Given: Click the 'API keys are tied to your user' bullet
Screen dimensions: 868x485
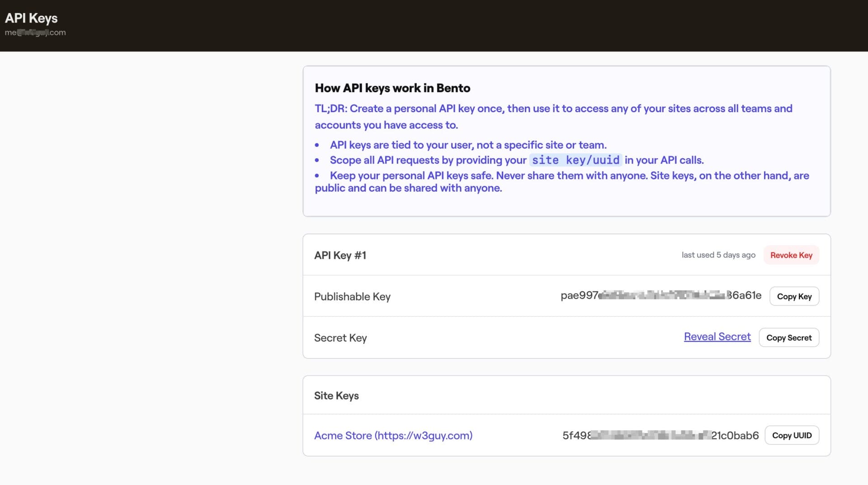Looking at the screenshot, I should point(468,145).
